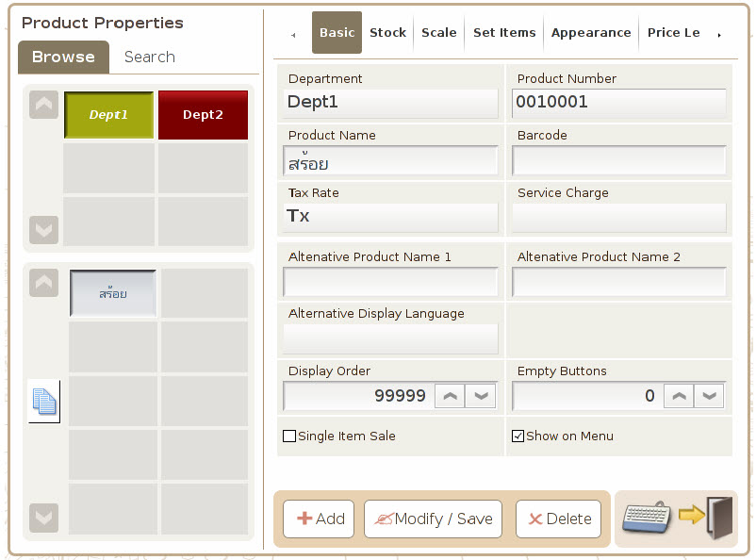This screenshot has height=560, width=756.
Task: Page the department list up
Action: point(44,105)
